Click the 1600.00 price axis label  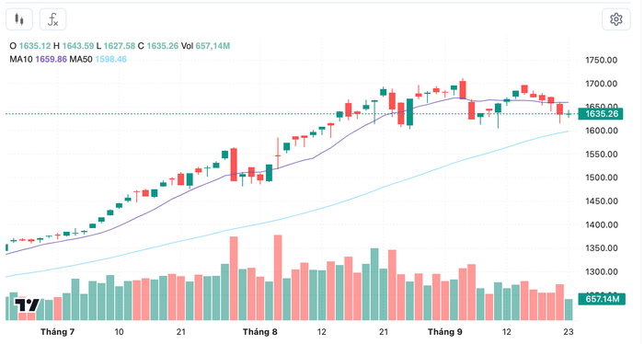pos(602,131)
